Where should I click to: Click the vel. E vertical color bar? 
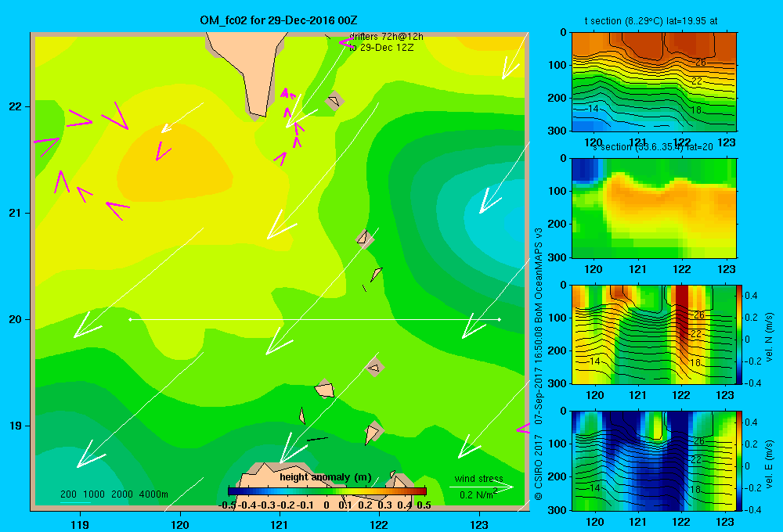[740, 461]
